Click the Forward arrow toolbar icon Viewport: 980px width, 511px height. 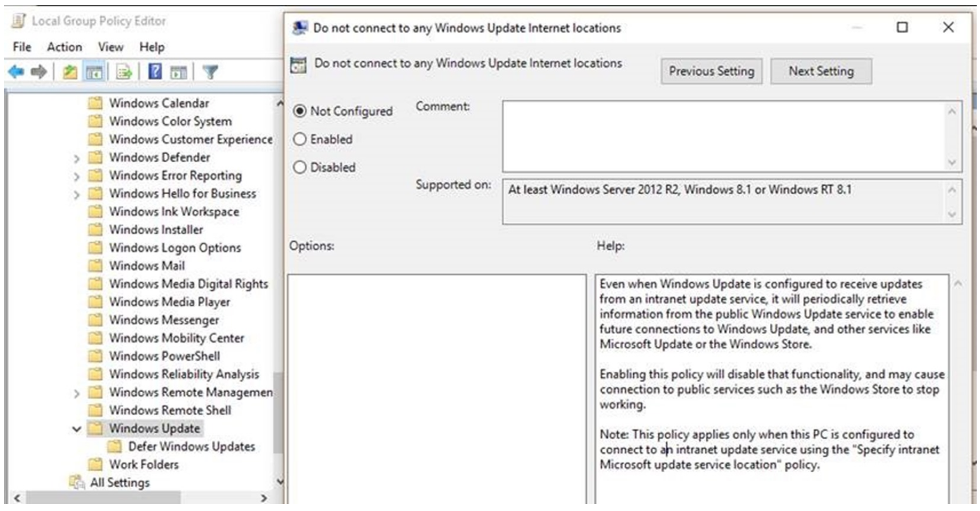pyautogui.click(x=39, y=72)
